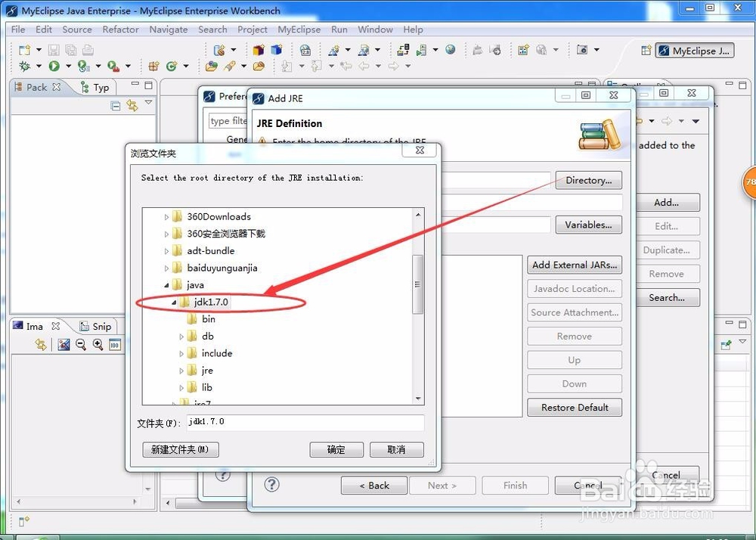Click the fit image icon in Image view
The image size is (756, 540).
64,344
